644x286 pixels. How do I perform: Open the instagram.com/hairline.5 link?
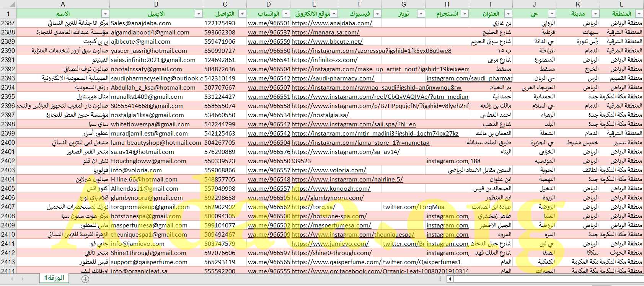347,179
